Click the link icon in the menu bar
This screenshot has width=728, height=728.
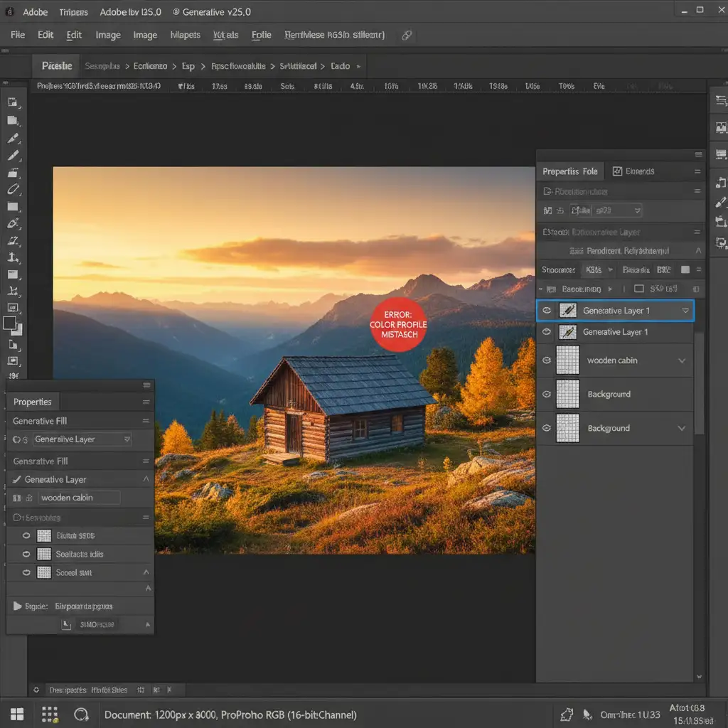[407, 35]
